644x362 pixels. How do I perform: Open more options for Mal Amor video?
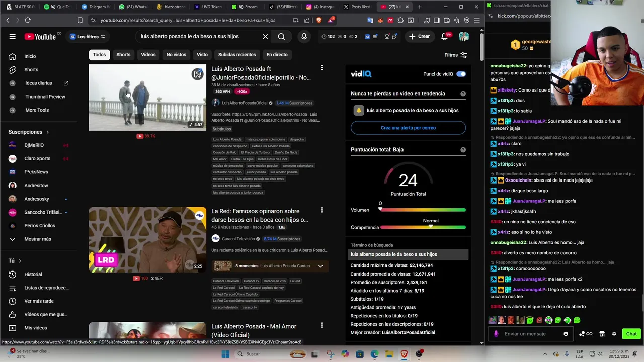point(322,325)
